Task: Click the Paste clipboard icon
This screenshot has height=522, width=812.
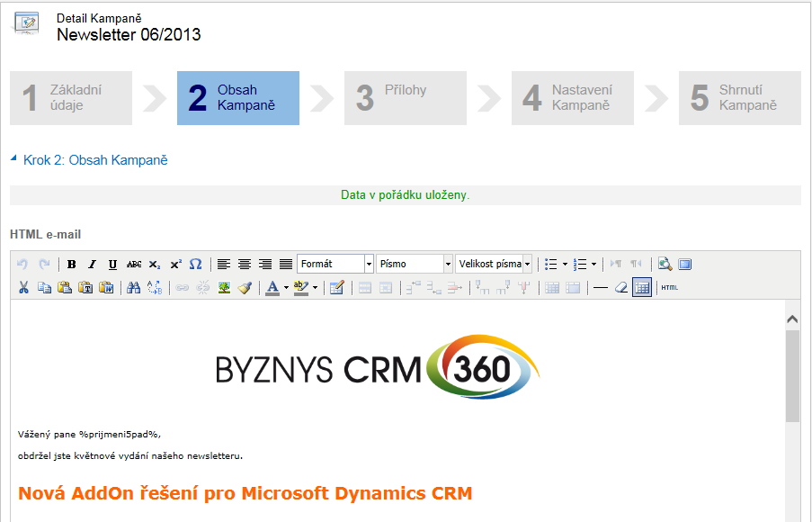Action: pos(65,287)
